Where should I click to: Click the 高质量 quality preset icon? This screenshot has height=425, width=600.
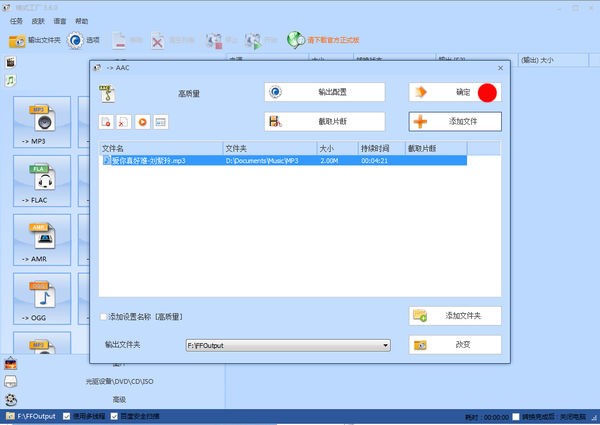point(107,93)
